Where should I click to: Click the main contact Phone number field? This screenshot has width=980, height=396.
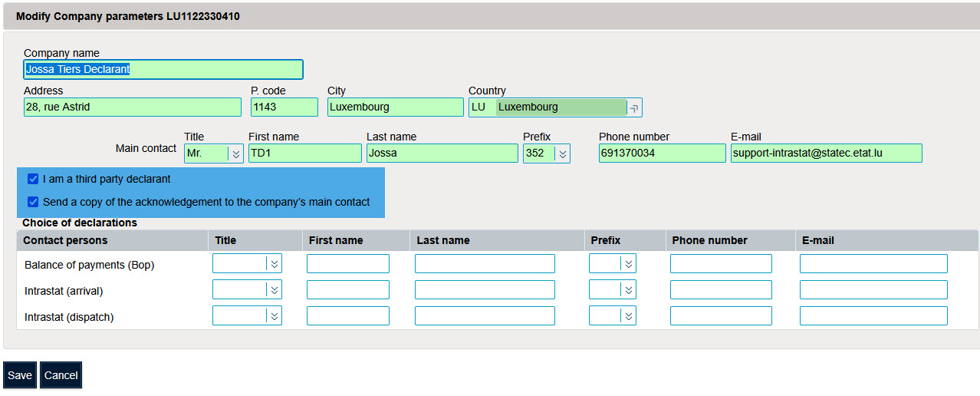click(x=662, y=153)
